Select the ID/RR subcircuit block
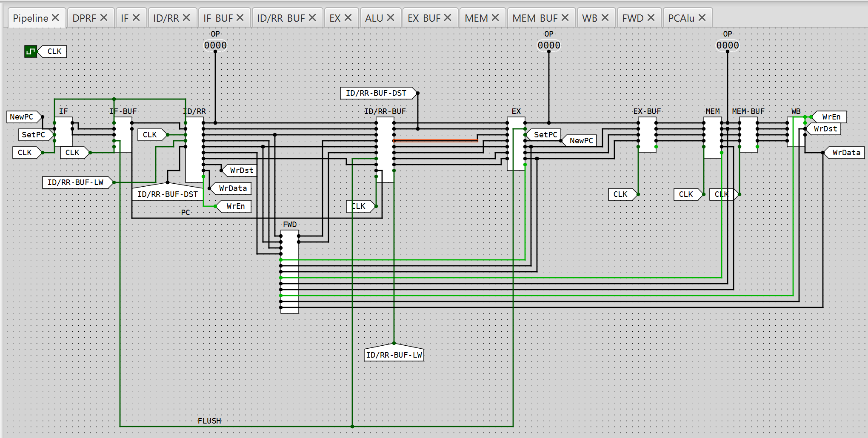Screen dimensions: 868x438 (x=194, y=149)
